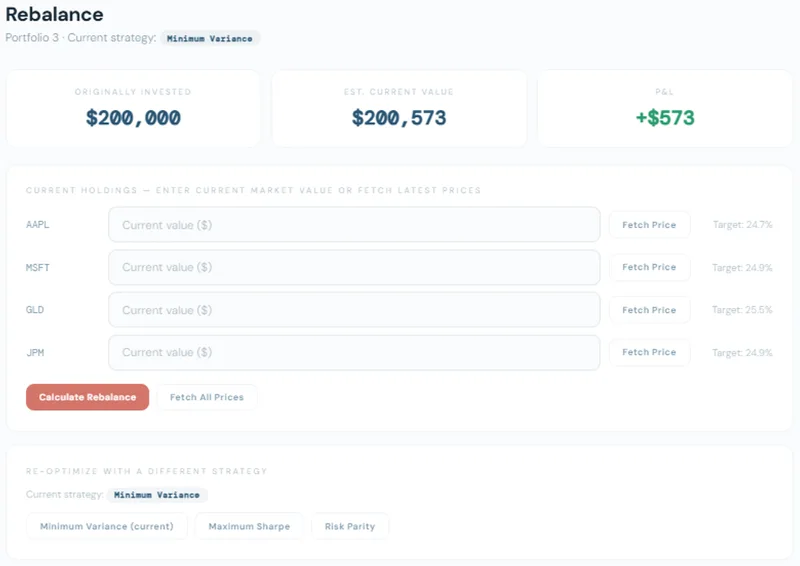800x566 pixels.
Task: Click the Calculate Rebalance button
Action: pos(87,397)
